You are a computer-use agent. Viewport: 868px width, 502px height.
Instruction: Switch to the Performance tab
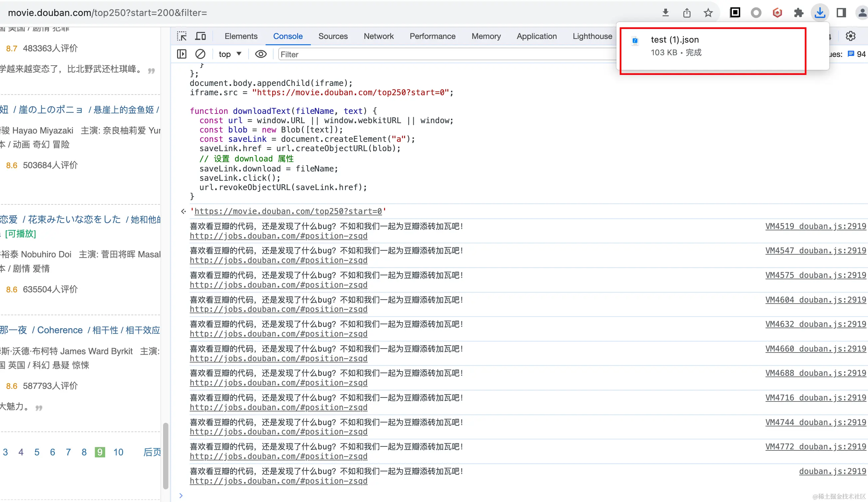coord(432,36)
